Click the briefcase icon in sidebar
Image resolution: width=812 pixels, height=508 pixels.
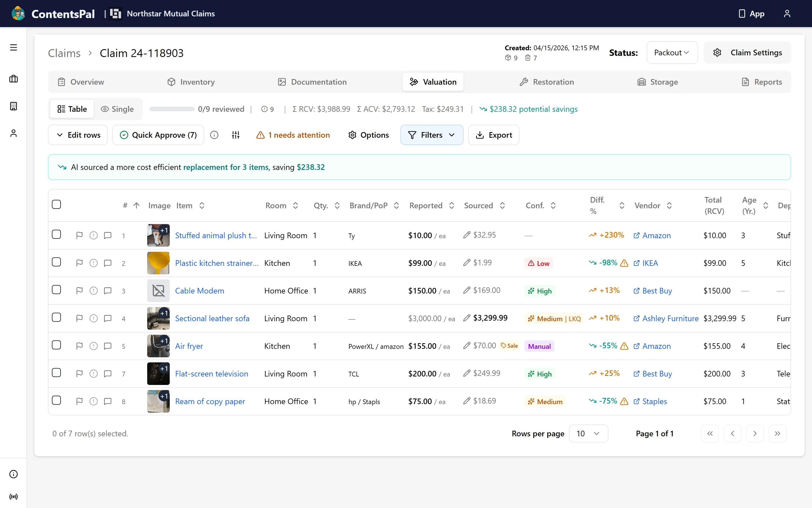coord(14,79)
